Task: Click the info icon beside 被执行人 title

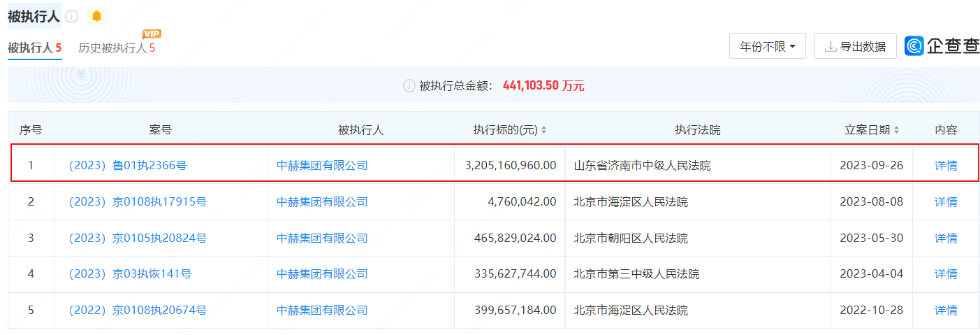Action: pyautogui.click(x=72, y=17)
